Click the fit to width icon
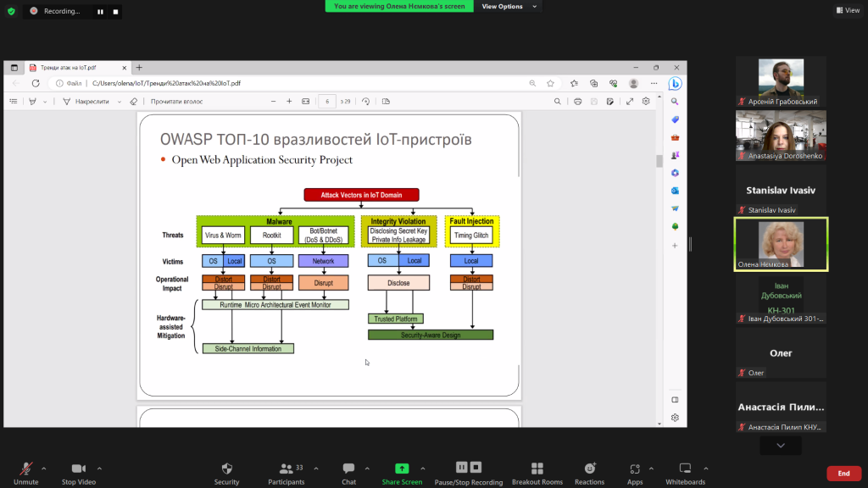 pyautogui.click(x=305, y=102)
